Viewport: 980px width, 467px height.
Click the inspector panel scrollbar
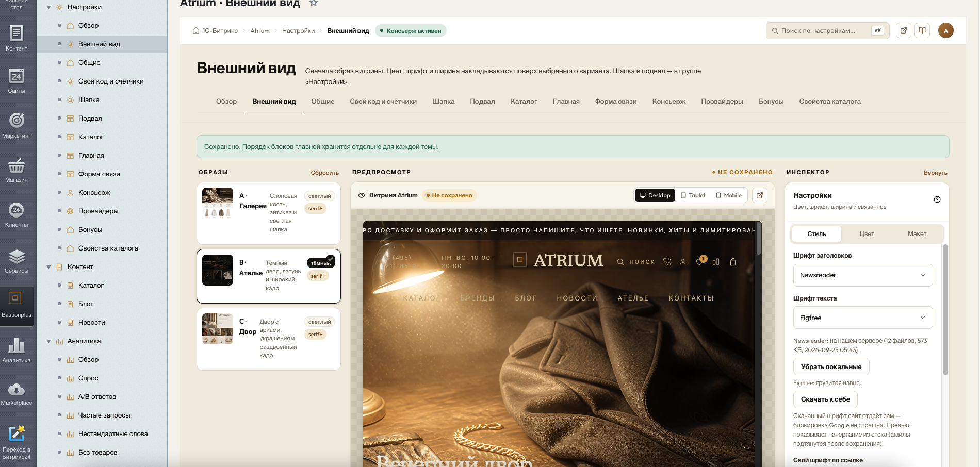[x=945, y=309]
